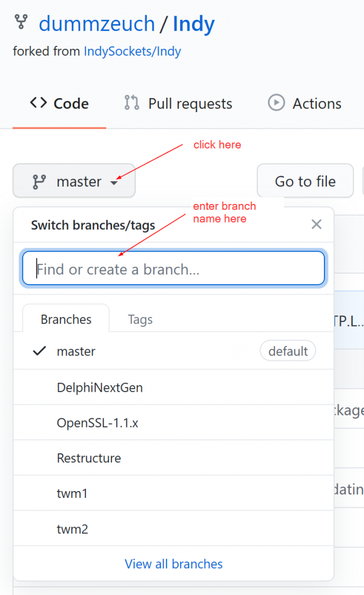The height and width of the screenshot is (595, 364).
Task: Select the Code tab's angle brackets icon
Action: coord(38,103)
